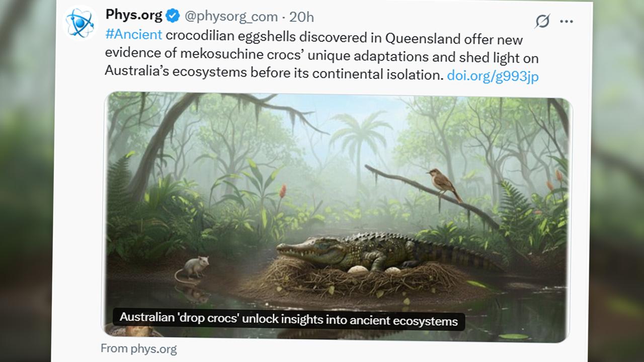Click the 'drop crocs' headline caption

pos(288,321)
